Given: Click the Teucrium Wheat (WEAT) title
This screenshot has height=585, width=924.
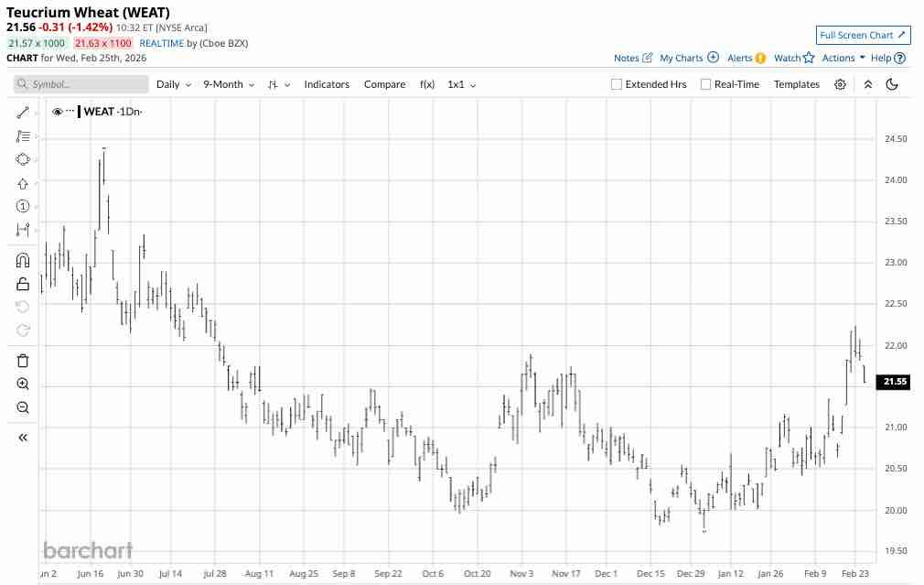Looking at the screenshot, I should (x=88, y=12).
